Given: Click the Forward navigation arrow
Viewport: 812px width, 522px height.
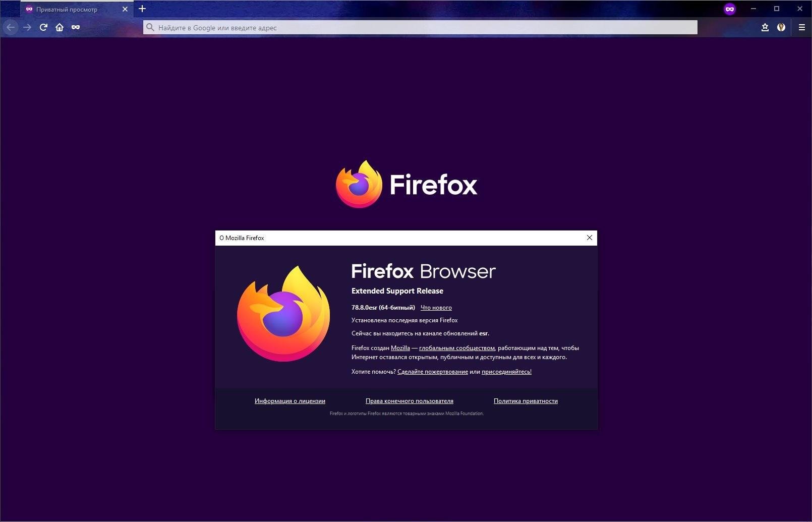Looking at the screenshot, I should click(x=27, y=27).
